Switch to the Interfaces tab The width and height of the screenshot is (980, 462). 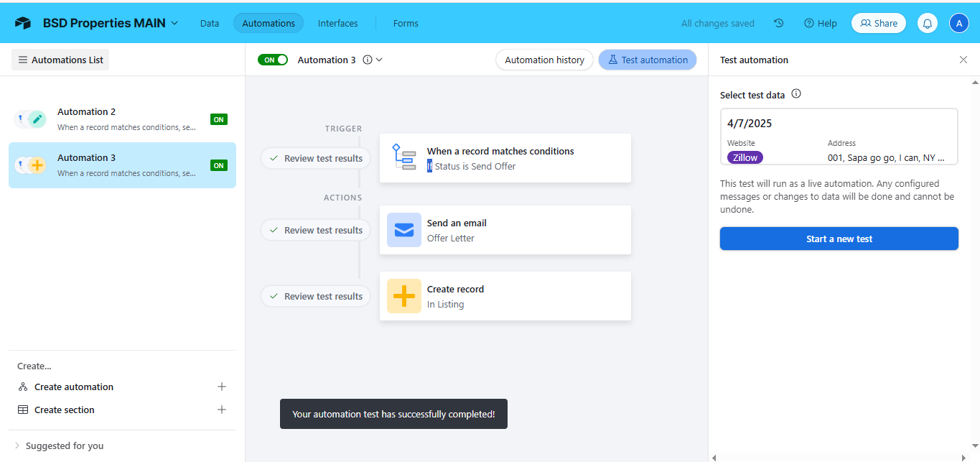pos(338,23)
